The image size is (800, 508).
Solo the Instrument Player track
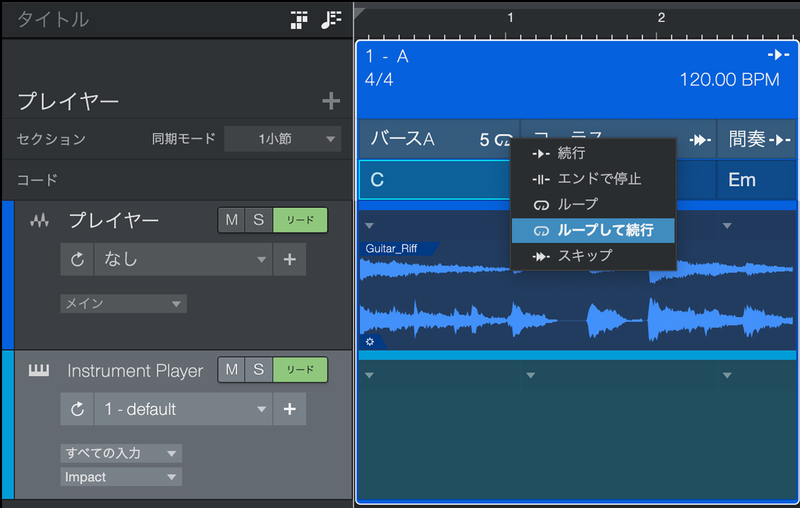pyautogui.click(x=259, y=370)
